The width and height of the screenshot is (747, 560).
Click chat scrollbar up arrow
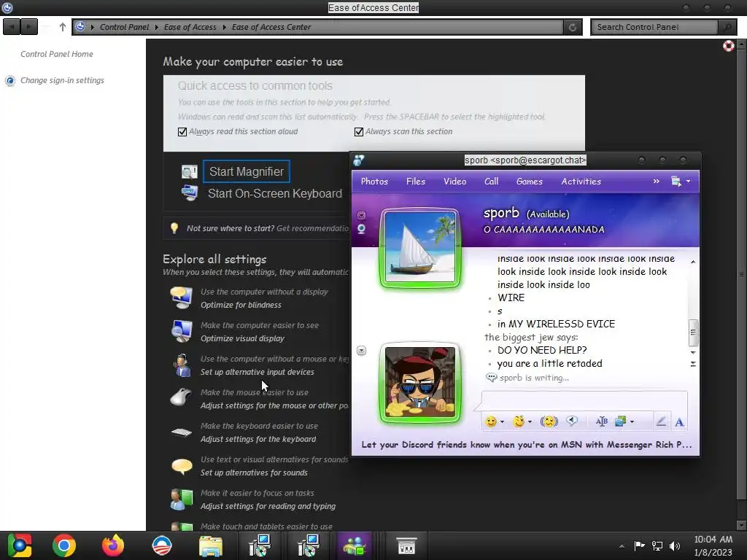click(693, 262)
